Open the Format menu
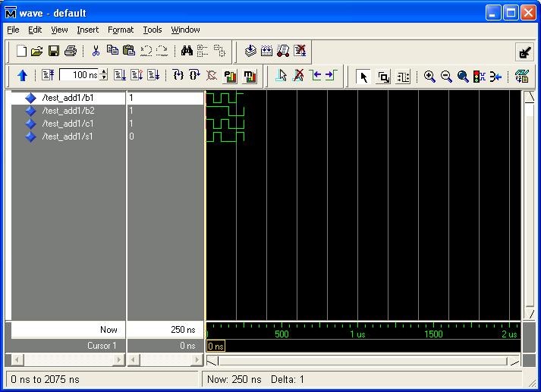The height and width of the screenshot is (392, 541). coord(121,30)
